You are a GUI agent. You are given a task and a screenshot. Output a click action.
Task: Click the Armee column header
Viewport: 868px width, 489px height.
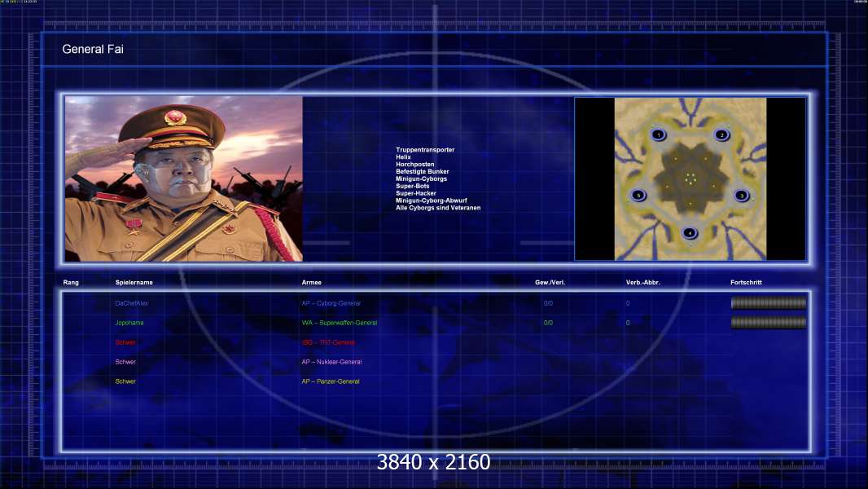tap(312, 283)
